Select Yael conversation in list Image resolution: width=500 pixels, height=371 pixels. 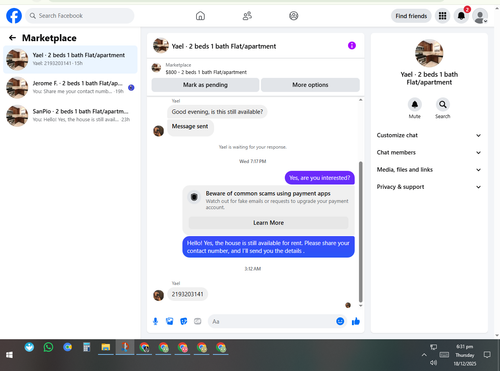[x=70, y=59]
